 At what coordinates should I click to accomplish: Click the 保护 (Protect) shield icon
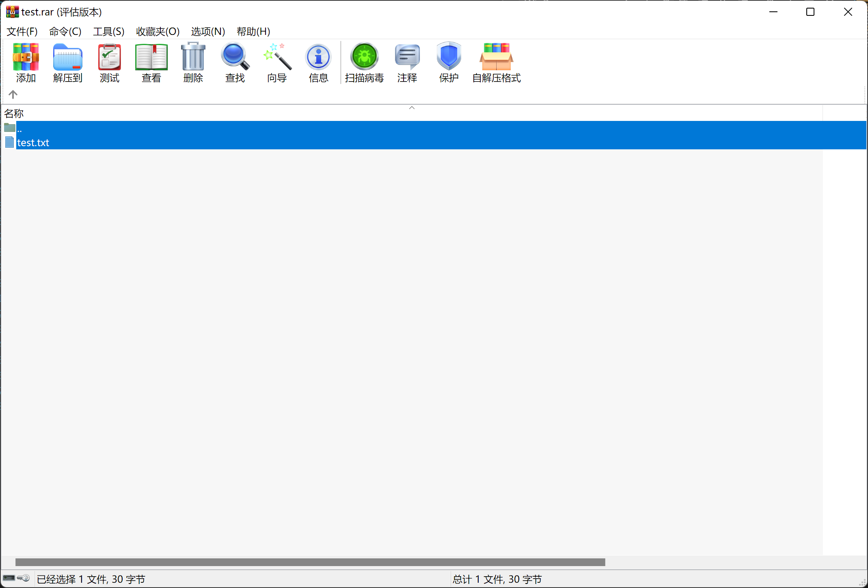tap(449, 62)
